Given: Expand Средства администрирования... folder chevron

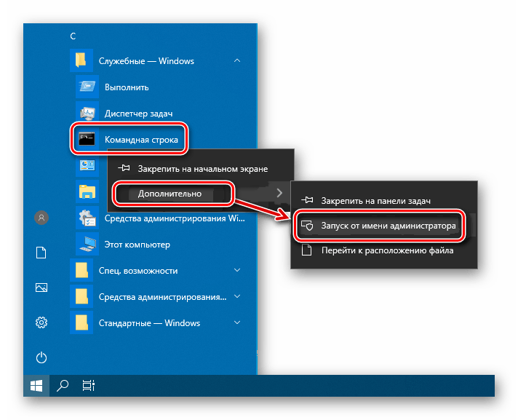Looking at the screenshot, I should (237, 296).
